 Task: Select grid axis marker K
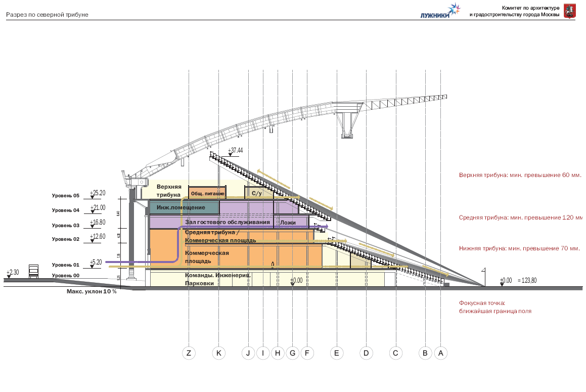coord(218,353)
